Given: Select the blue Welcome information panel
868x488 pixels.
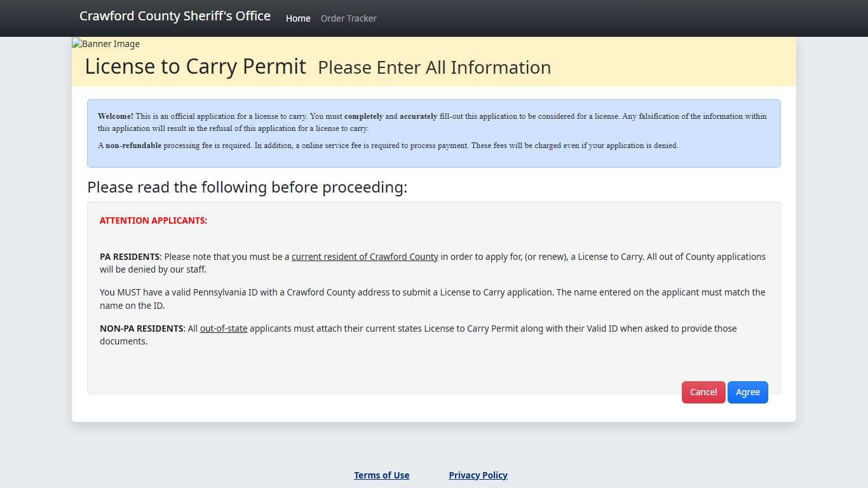Looking at the screenshot, I should 434,133.
